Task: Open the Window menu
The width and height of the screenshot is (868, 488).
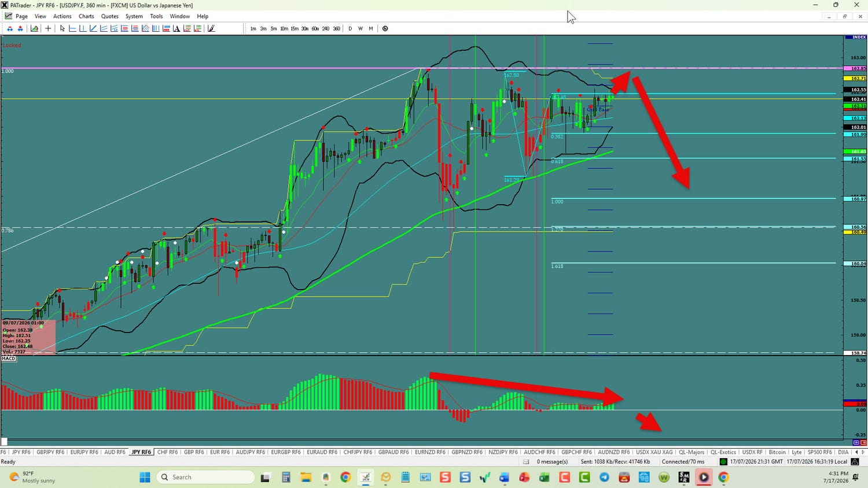Action: [180, 16]
